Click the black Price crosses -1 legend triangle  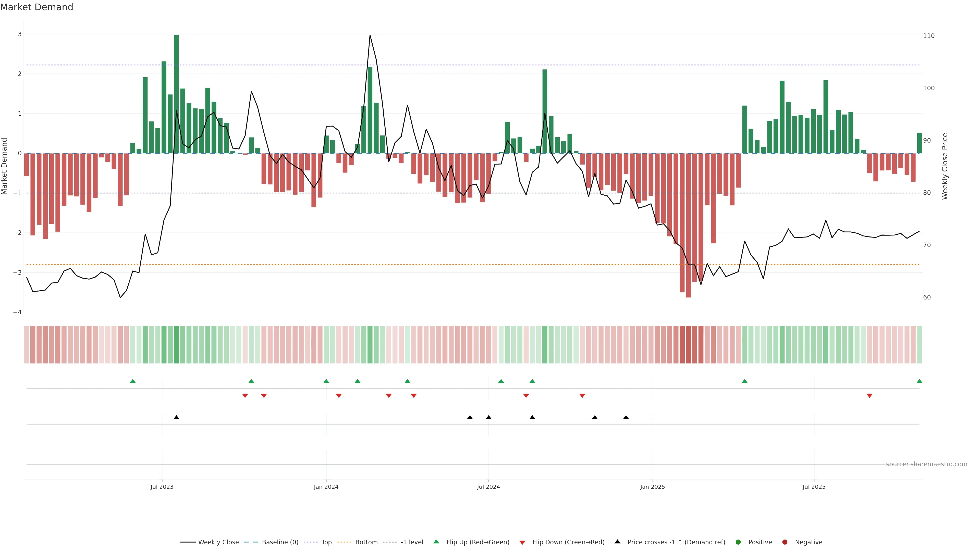tap(617, 542)
